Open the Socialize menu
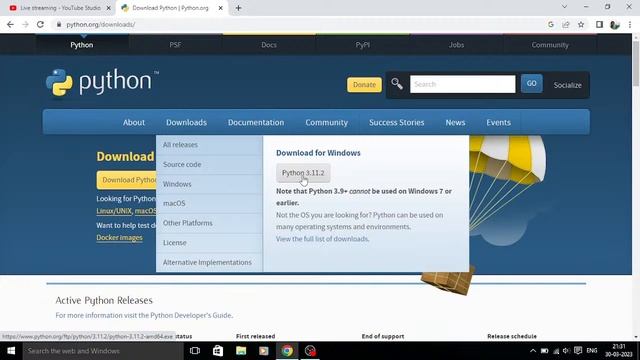The width and height of the screenshot is (640, 360). point(567,85)
